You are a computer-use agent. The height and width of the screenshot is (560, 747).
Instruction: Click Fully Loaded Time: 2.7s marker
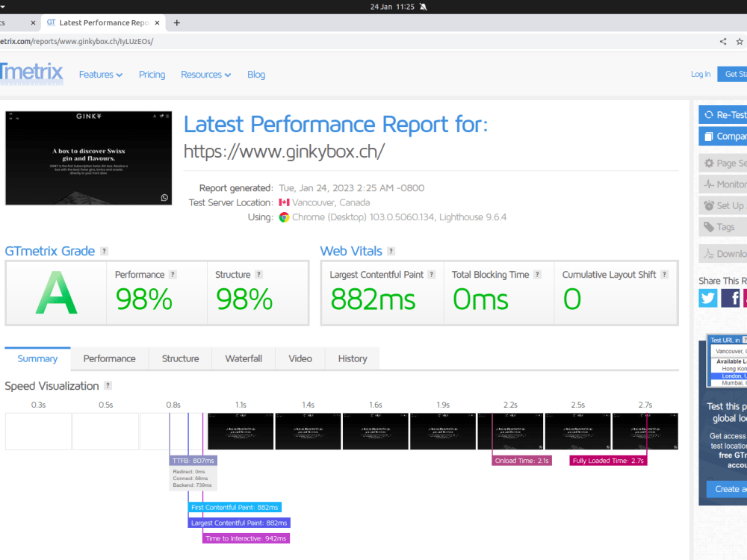pos(608,461)
